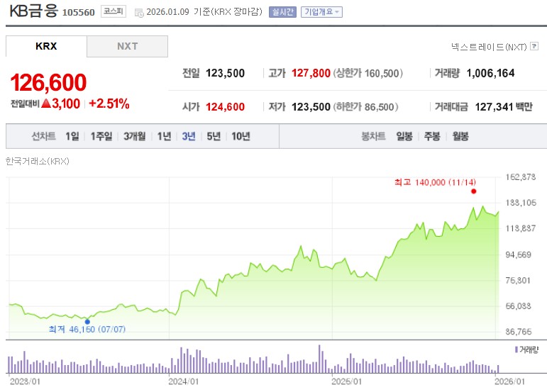Click the blue lowest-price marker dot
547x392 pixels.
point(87,322)
